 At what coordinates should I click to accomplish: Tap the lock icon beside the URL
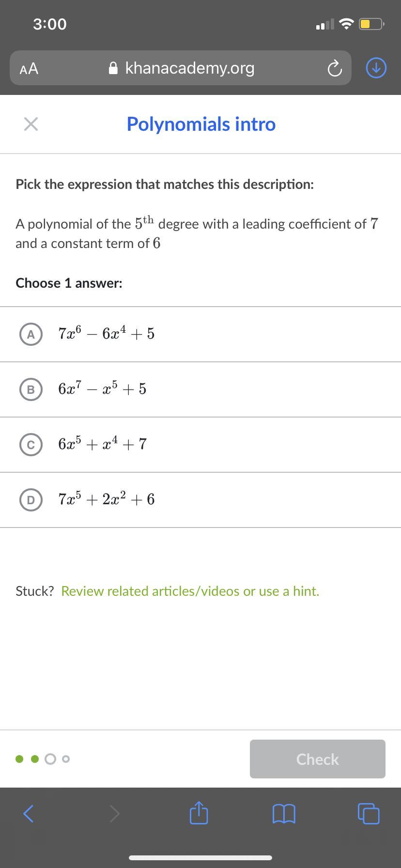coord(113,68)
